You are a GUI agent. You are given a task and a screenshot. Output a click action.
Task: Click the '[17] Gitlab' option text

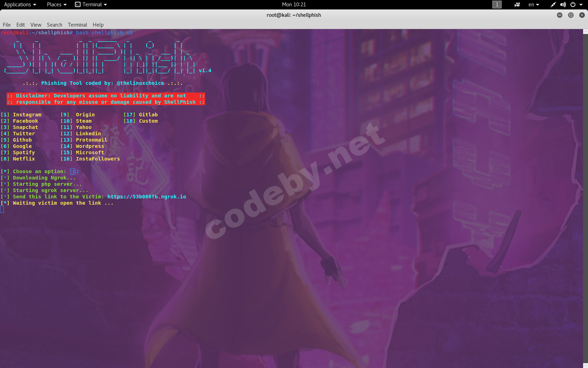(x=141, y=115)
